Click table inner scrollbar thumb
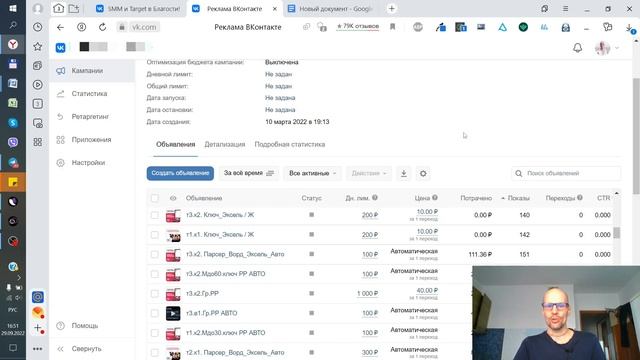Viewport: 640px width, 360px height. point(616,233)
